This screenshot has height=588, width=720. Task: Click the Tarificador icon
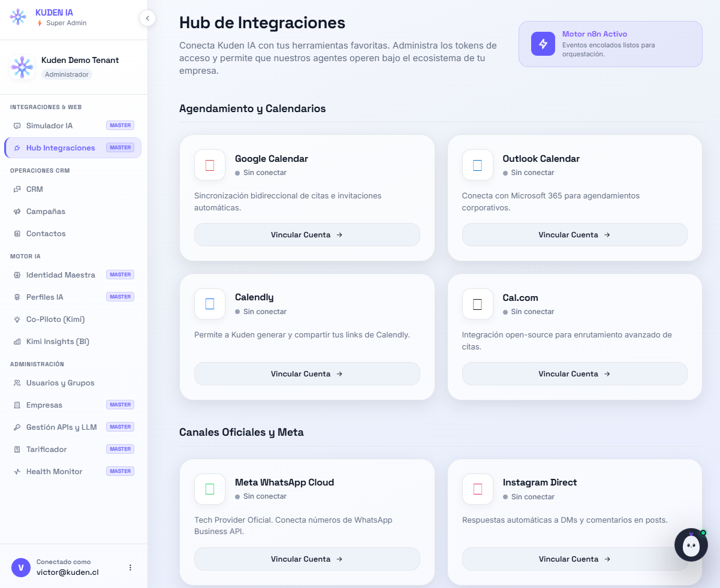(x=17, y=450)
